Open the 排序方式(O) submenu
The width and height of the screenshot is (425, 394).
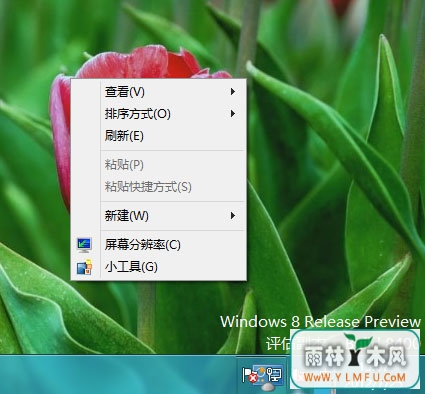(159, 114)
